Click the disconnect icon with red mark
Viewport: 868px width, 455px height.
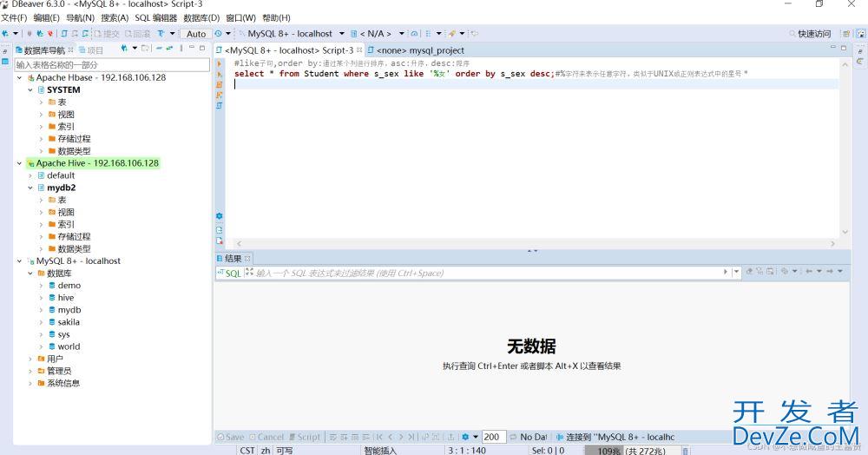click(x=49, y=34)
